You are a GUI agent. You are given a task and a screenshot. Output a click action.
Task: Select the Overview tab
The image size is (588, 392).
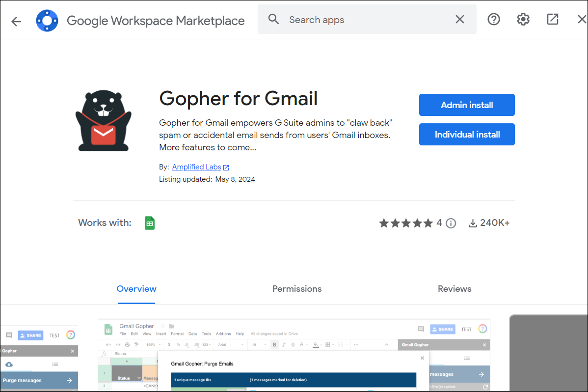[136, 289]
